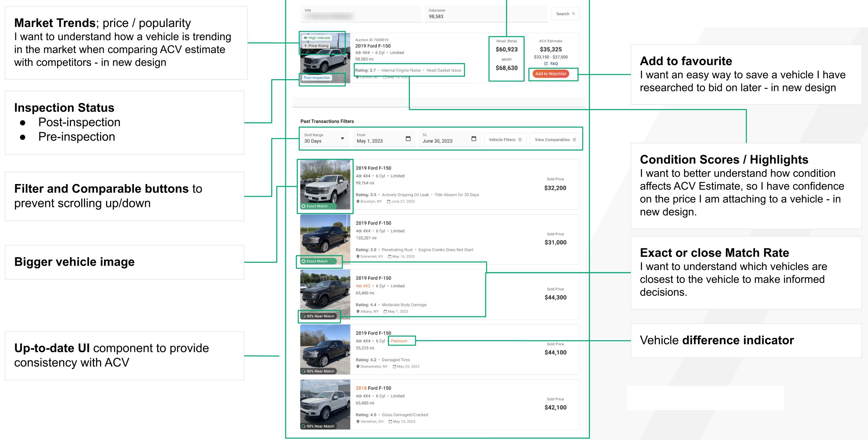Open the F-150 thumbnail sold for $31,000
The image size is (868, 440).
pos(325,239)
